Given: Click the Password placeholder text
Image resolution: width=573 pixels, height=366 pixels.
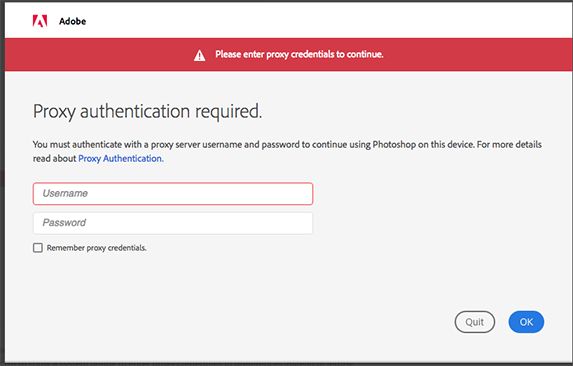Looking at the screenshot, I should [x=64, y=222].
